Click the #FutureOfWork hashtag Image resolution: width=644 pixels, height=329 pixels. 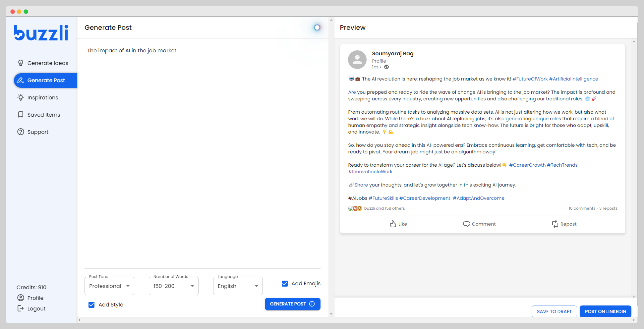point(530,79)
